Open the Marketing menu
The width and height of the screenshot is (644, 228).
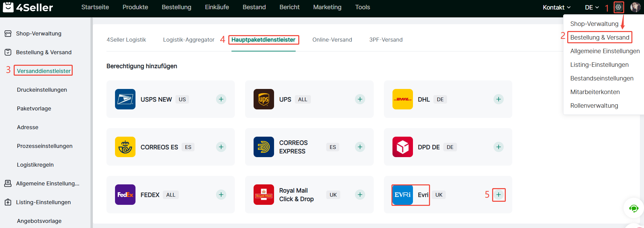point(327,7)
